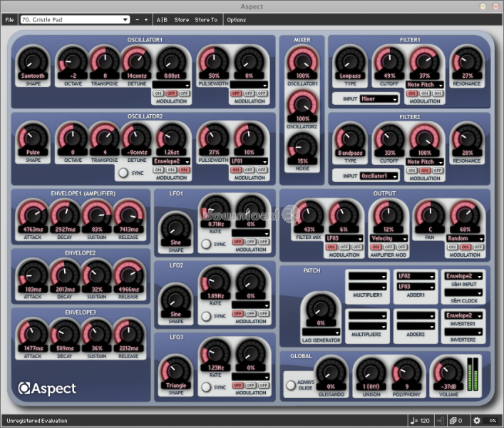Click Oscillator1 octave knob showing -2
The image size is (504, 428).
73,62
